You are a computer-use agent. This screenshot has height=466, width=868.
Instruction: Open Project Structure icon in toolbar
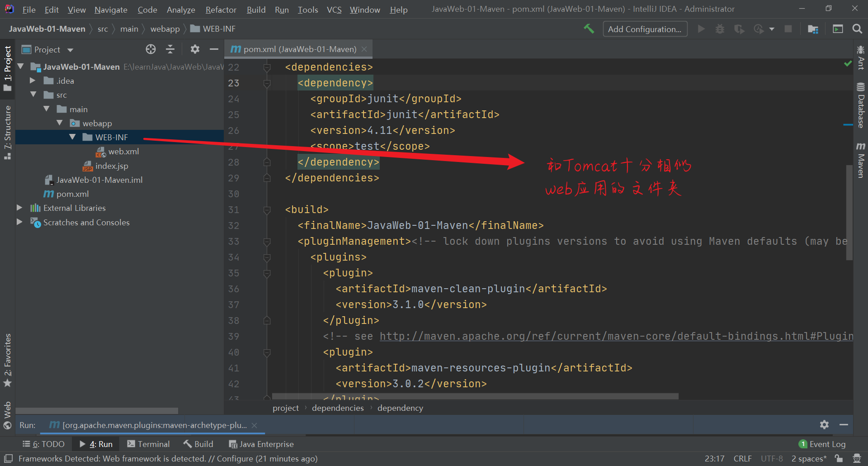pyautogui.click(x=813, y=29)
